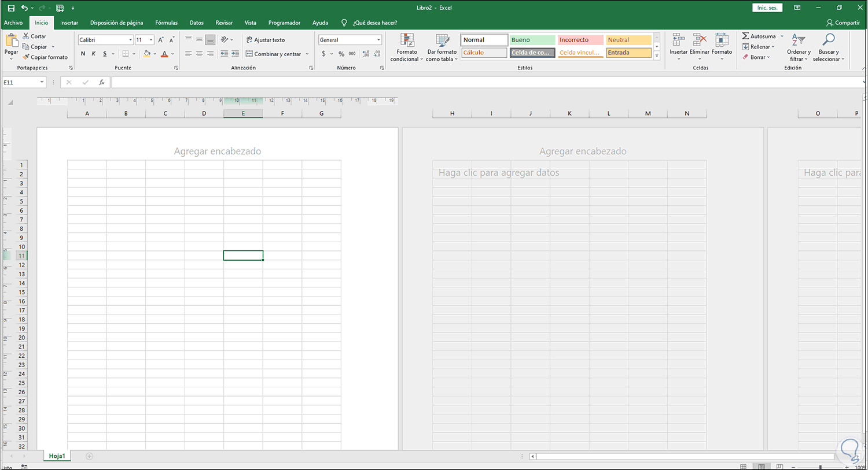The width and height of the screenshot is (868, 470).
Task: Open the Formato condicional menu
Action: pyautogui.click(x=407, y=47)
